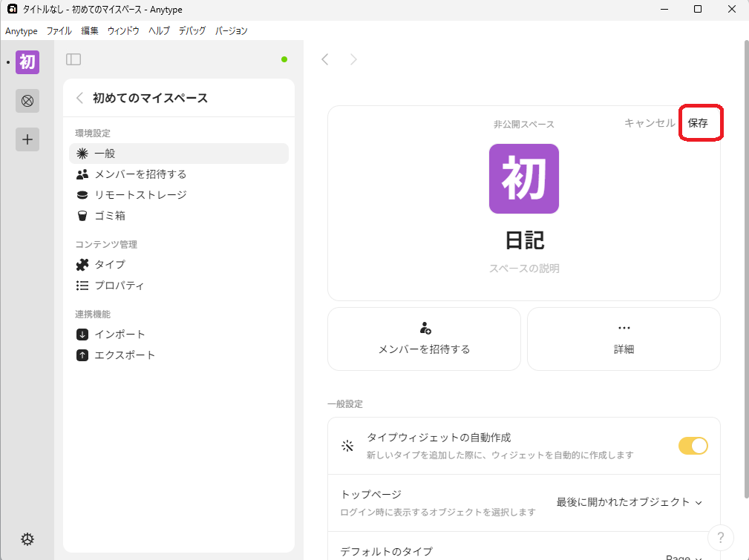This screenshot has height=560, width=749.
Task: Open the ファイル menu
Action: pos(59,31)
